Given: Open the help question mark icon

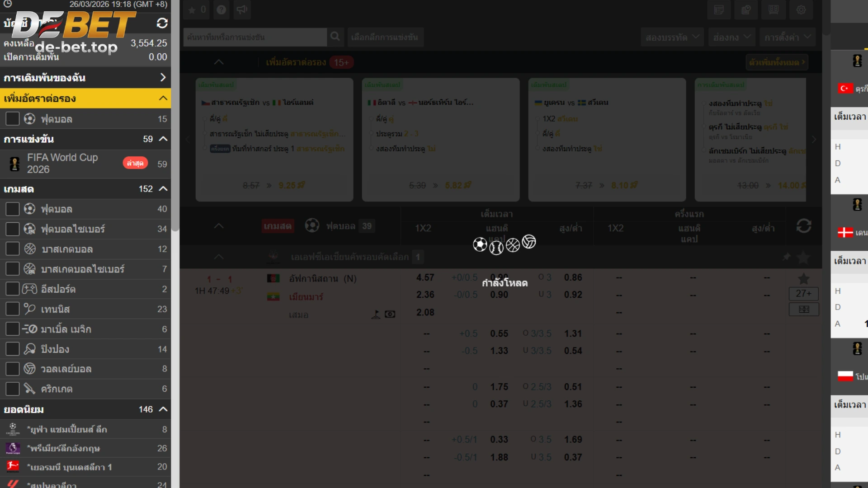Looking at the screenshot, I should (221, 9).
